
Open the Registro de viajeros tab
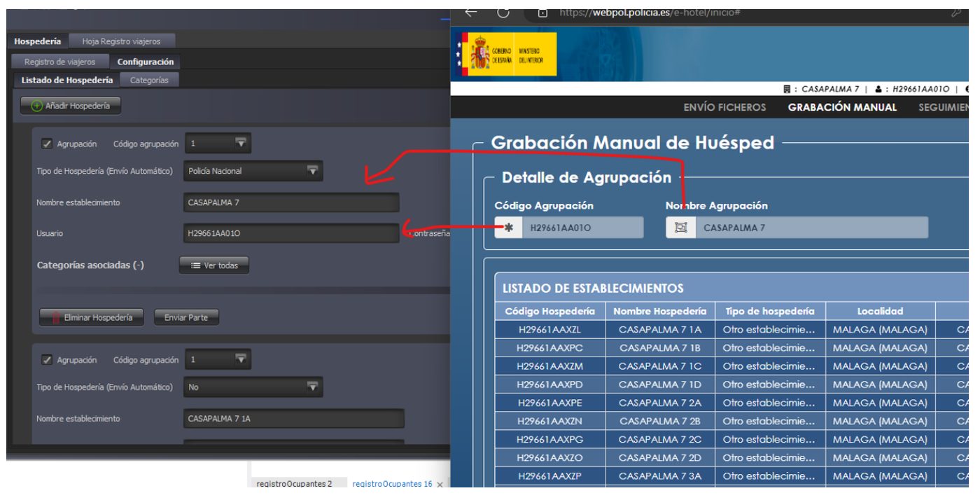pyautogui.click(x=60, y=62)
